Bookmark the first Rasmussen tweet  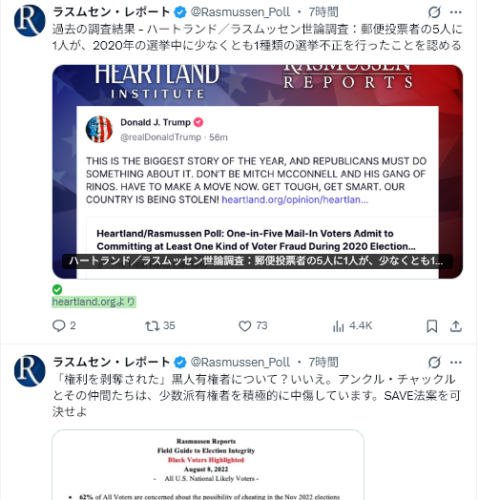(432, 326)
